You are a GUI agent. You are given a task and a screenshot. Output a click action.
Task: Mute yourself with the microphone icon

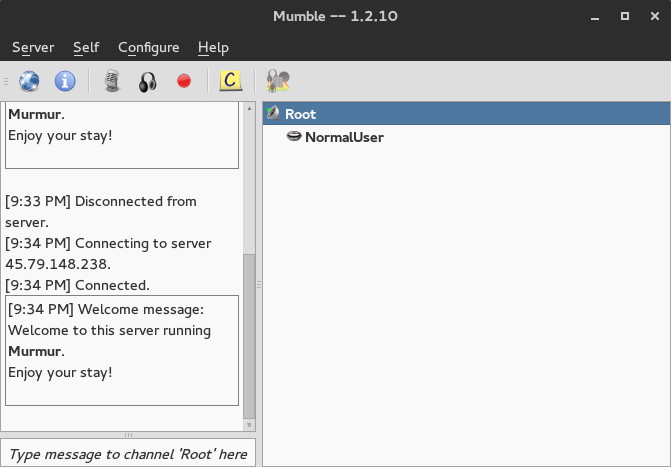point(113,81)
